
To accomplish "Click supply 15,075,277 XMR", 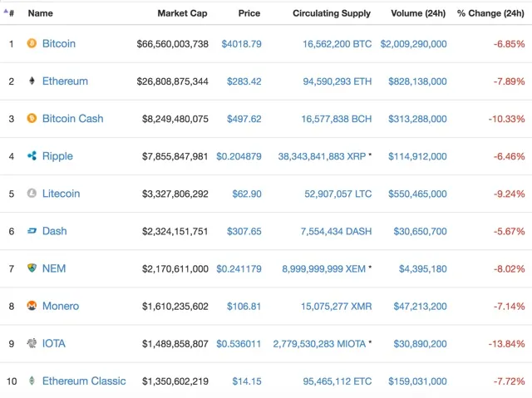I will coord(336,306).
